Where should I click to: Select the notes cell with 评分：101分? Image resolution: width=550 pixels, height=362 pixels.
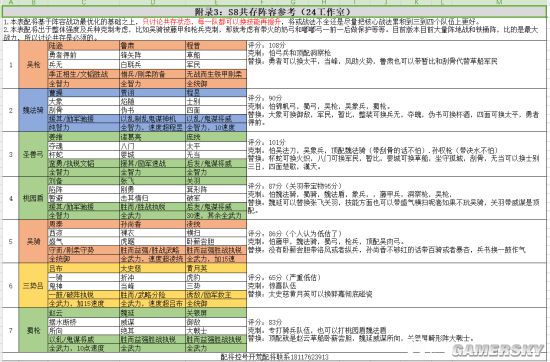(x=396, y=154)
